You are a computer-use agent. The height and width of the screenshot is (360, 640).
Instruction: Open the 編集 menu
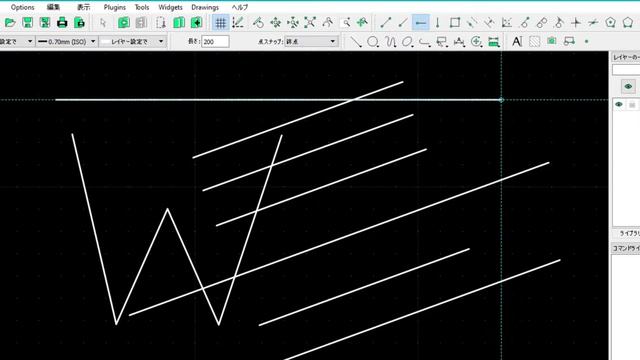tap(53, 7)
